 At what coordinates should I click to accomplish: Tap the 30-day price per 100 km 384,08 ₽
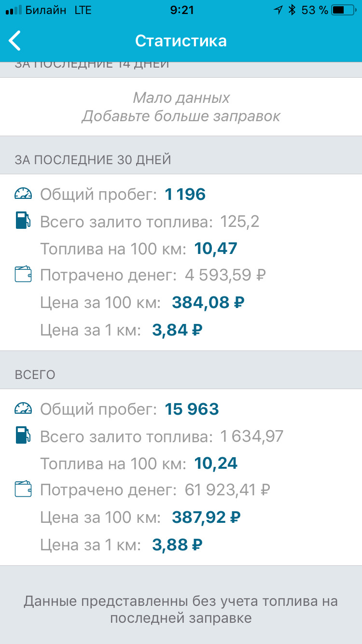pyautogui.click(x=208, y=303)
